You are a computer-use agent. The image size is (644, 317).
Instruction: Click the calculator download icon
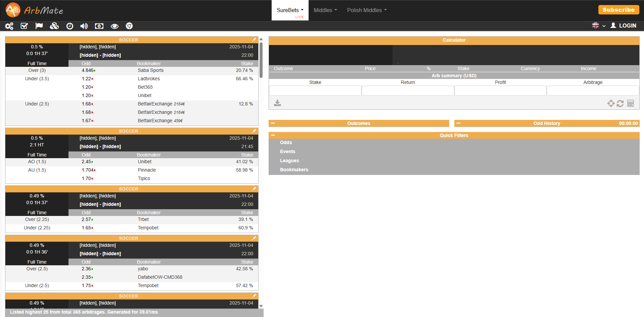pyautogui.click(x=277, y=103)
